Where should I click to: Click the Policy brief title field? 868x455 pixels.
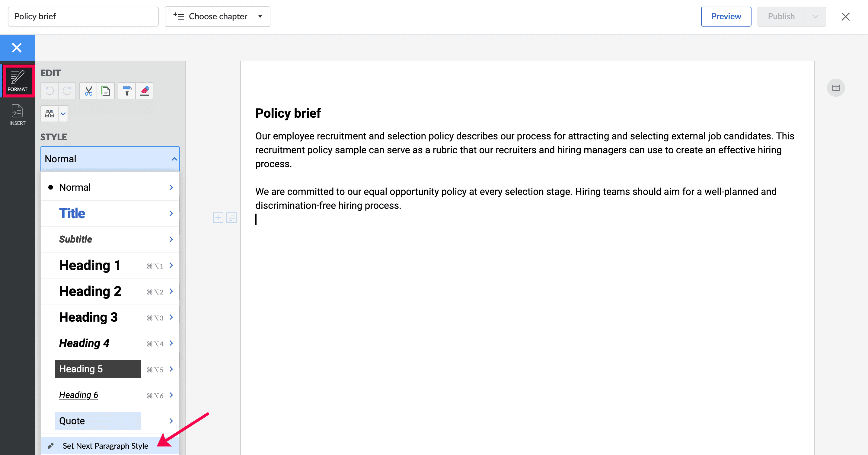tap(83, 17)
